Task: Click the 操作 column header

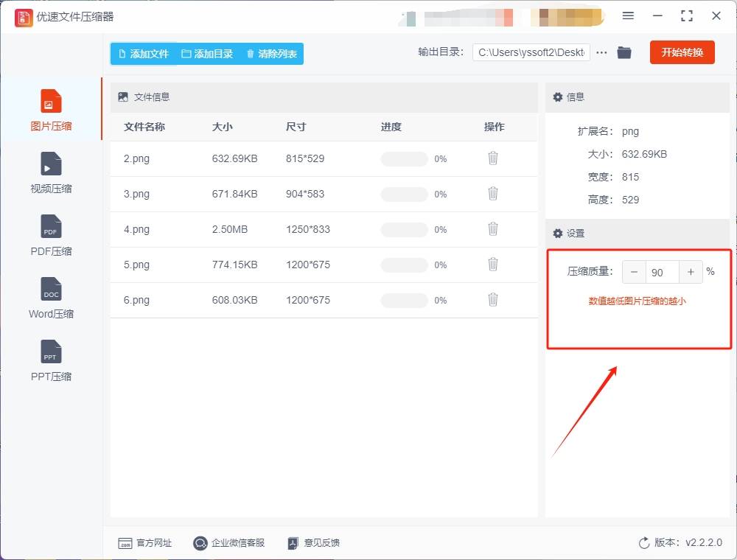Action: point(494,127)
